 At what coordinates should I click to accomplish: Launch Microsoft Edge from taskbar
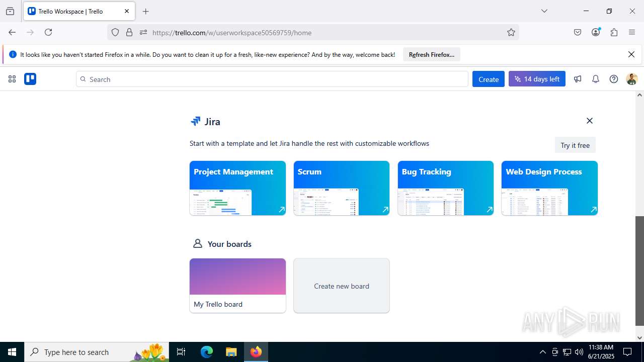(x=207, y=352)
